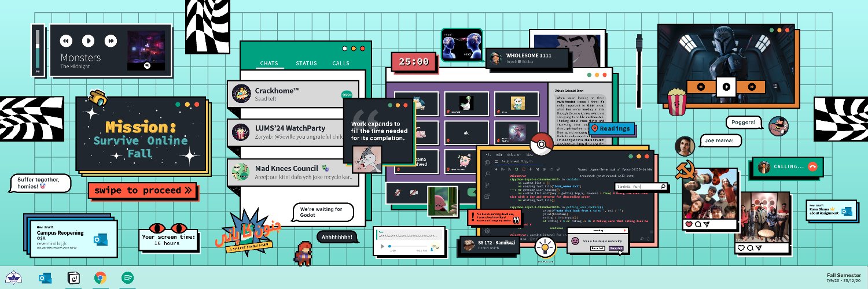
Task: Click the Mad Knees Council avatar
Action: tap(240, 172)
